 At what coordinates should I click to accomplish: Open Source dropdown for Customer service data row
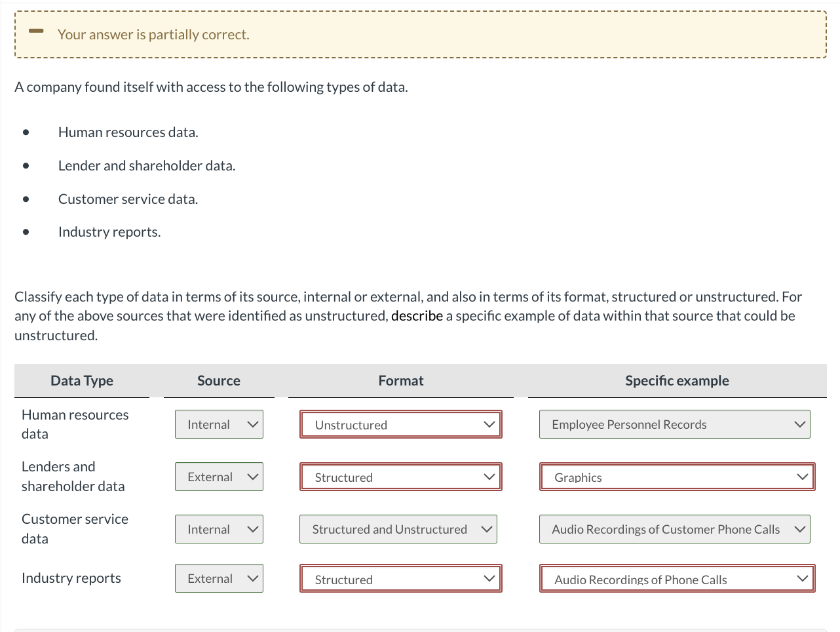coord(219,529)
